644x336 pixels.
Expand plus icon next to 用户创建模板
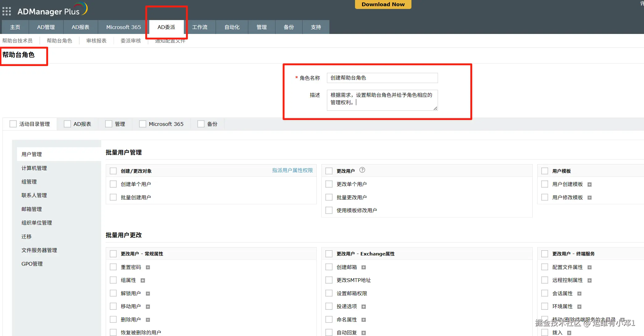589,185
